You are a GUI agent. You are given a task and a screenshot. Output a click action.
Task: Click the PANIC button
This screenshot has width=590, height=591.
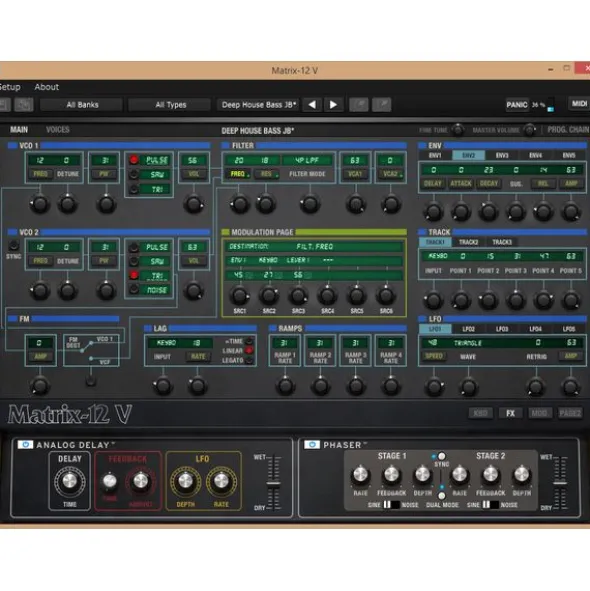[x=516, y=104]
